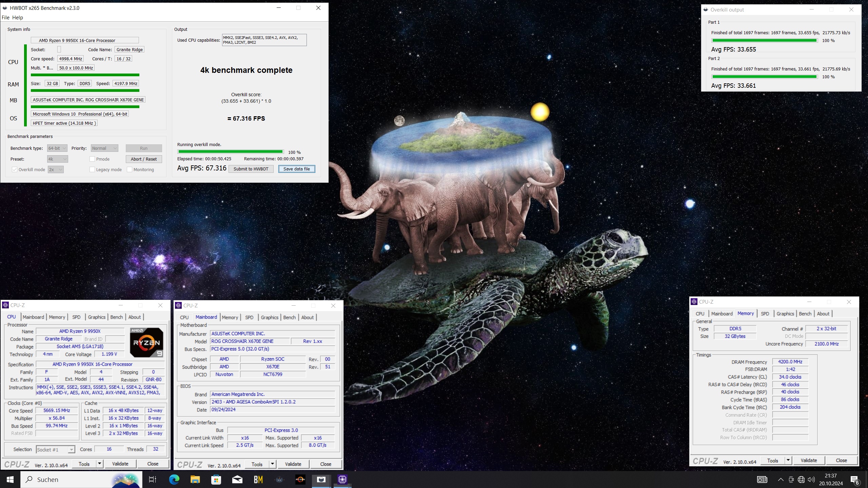Viewport: 868px width, 488px height.
Task: Click the Core speed 4998.4 MHz field
Action: click(x=71, y=59)
